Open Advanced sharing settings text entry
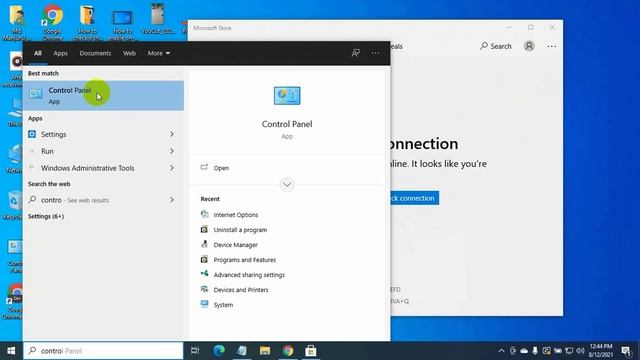This screenshot has height=360, width=640. pyautogui.click(x=249, y=275)
